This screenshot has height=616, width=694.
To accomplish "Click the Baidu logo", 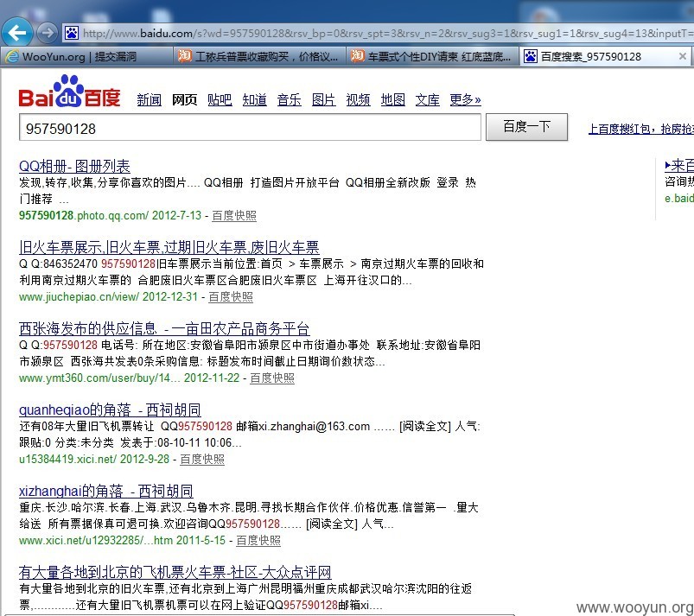I will [x=69, y=92].
